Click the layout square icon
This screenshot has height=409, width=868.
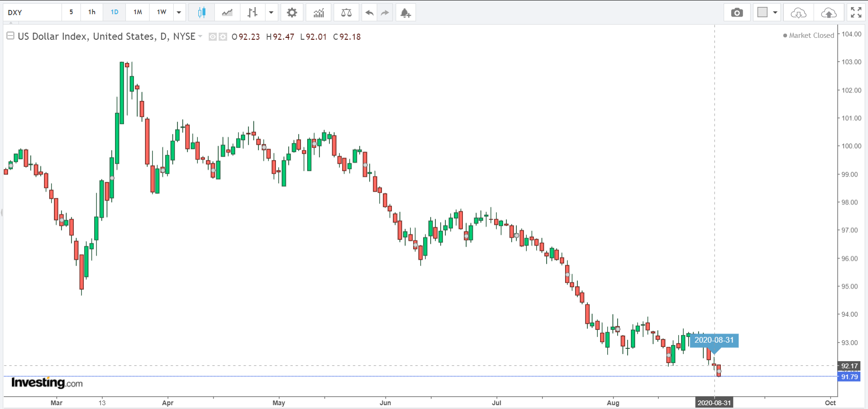[x=762, y=12]
